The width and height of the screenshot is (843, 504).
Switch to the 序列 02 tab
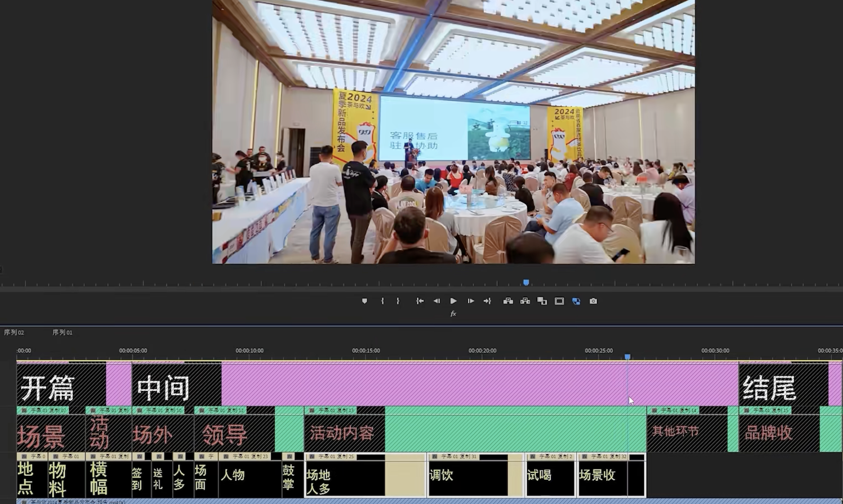point(14,332)
